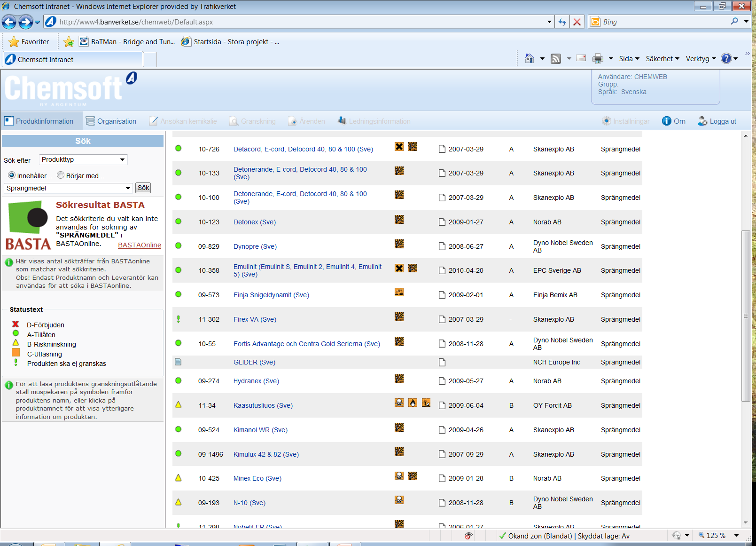
Task: Click the harmful X hazard icon for Emulinit
Action: point(399,268)
